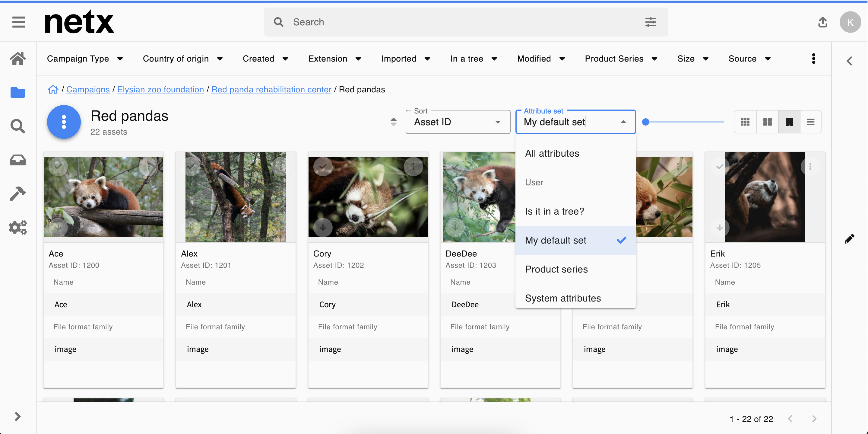Open advanced search filter options icon
The image size is (868, 434).
point(650,22)
